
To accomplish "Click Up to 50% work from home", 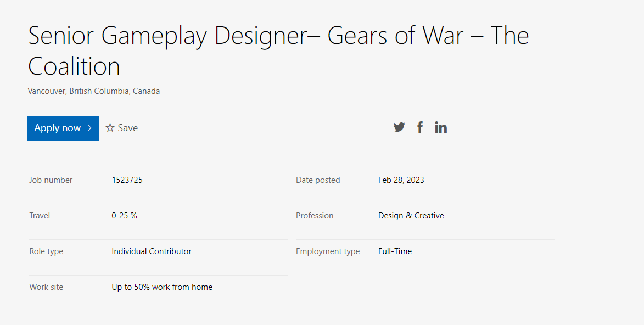I will click(162, 287).
